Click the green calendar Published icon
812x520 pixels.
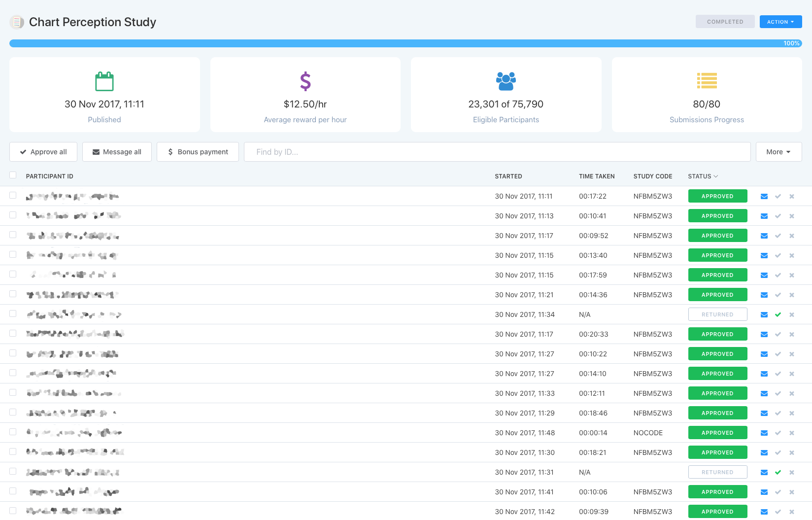point(104,81)
